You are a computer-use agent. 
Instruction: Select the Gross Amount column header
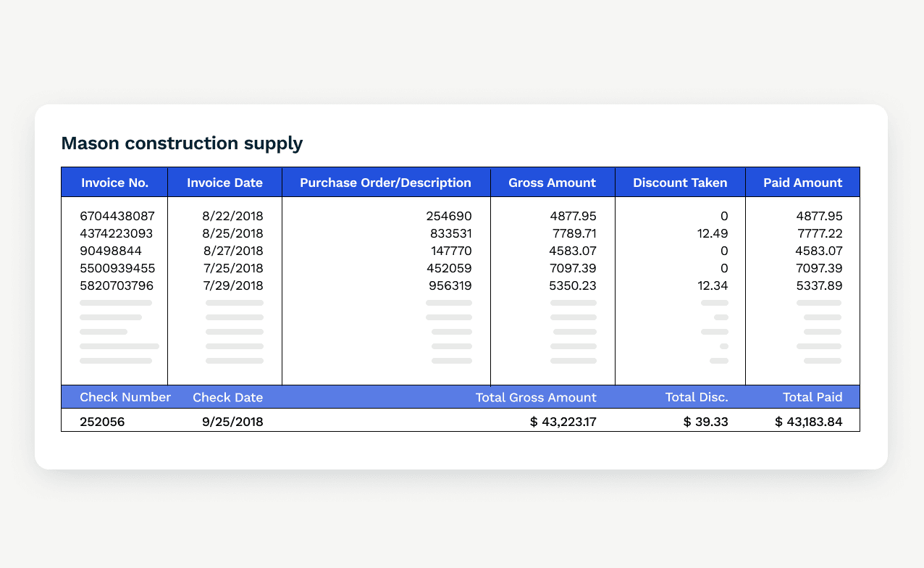(552, 183)
